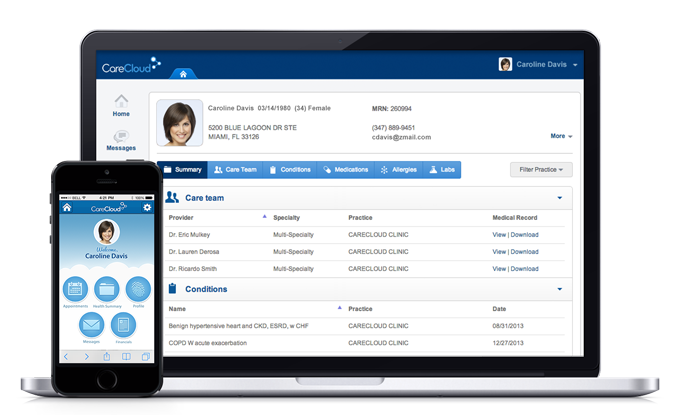
Task: Click the patient profile photo on the laptop
Action: tap(180, 123)
